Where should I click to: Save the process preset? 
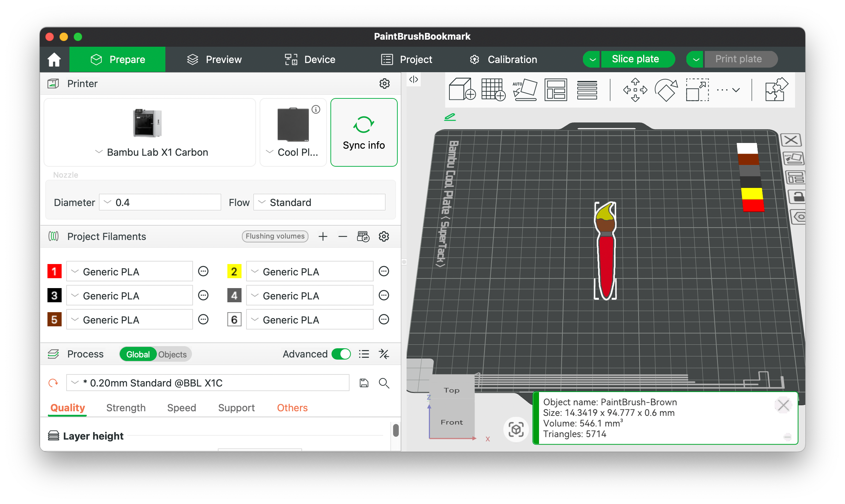click(x=364, y=383)
